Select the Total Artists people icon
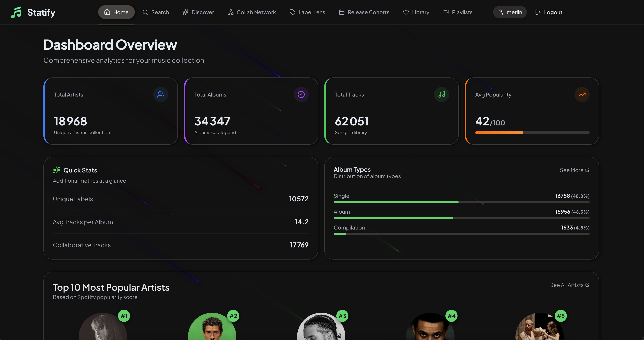This screenshot has height=340, width=644. pyautogui.click(x=160, y=94)
